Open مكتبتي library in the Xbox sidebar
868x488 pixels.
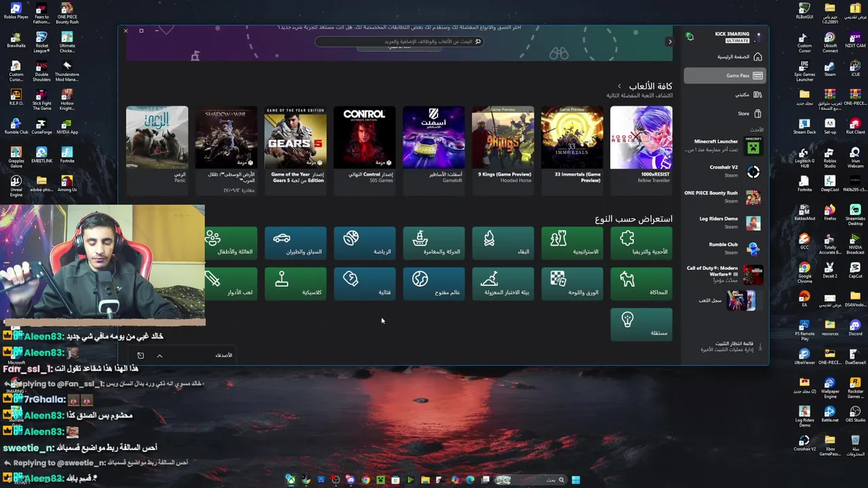pyautogui.click(x=724, y=95)
